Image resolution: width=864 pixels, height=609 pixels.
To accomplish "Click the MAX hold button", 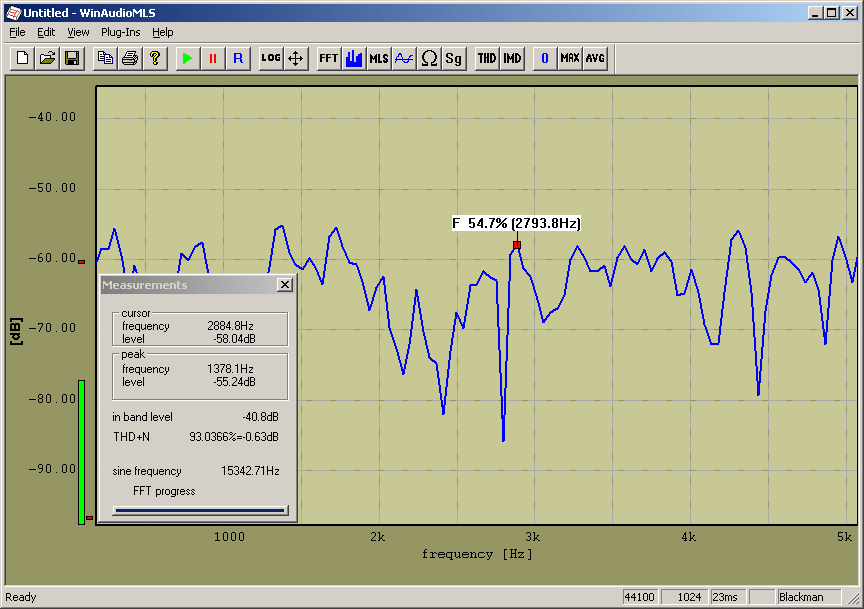I will pos(570,58).
